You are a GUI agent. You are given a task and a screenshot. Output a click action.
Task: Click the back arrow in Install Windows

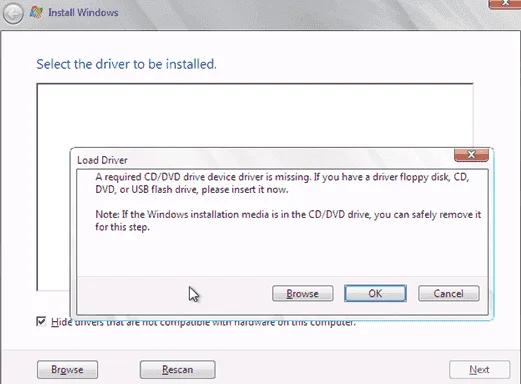tap(13, 14)
